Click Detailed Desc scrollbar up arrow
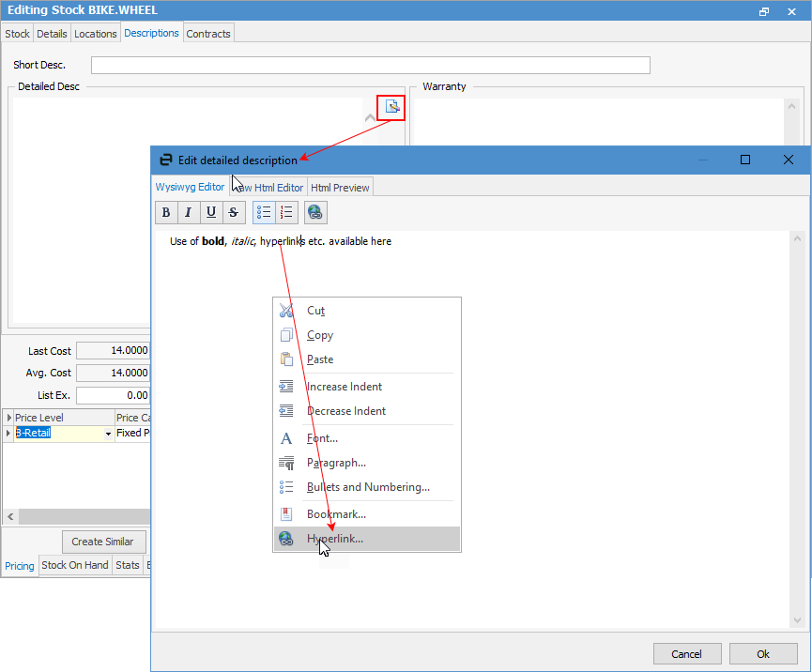 pyautogui.click(x=370, y=118)
